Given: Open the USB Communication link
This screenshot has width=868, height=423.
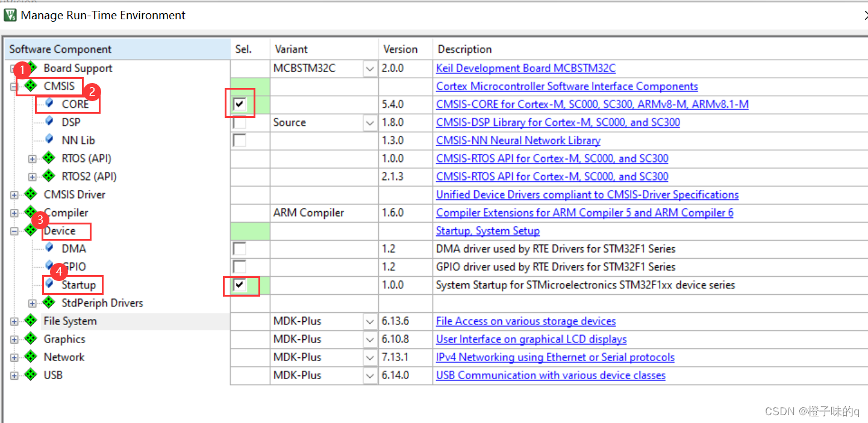Looking at the screenshot, I should (551, 375).
